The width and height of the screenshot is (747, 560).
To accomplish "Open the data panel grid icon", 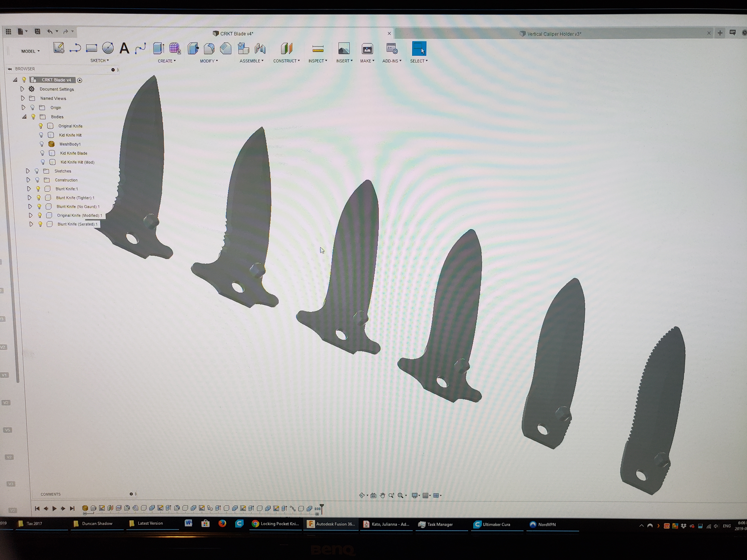I will coord(9,31).
